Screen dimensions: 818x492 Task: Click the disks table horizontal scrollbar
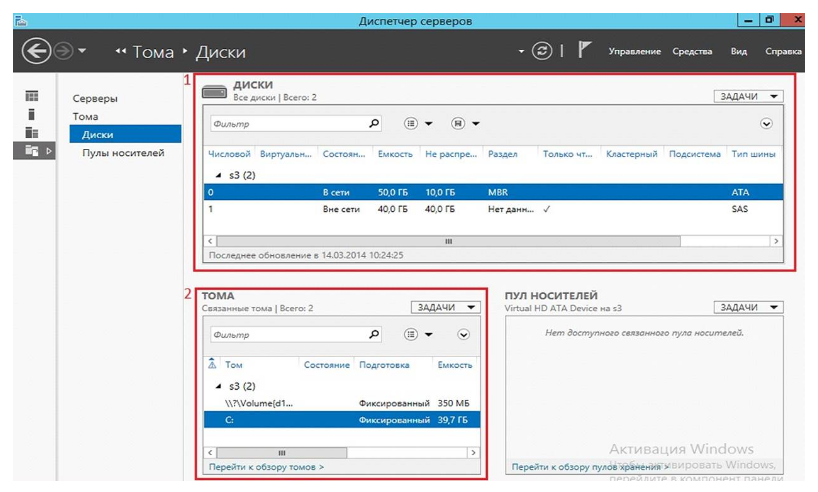click(x=448, y=241)
